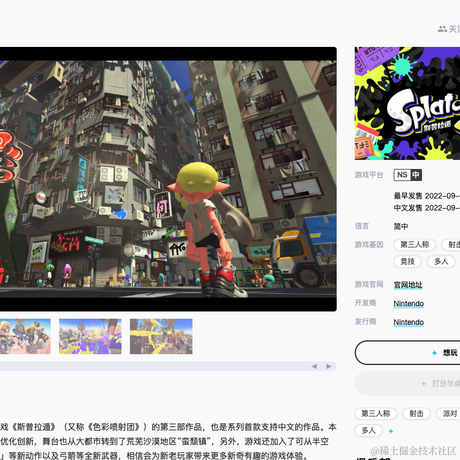460x460 pixels.
Task: Click the bottom 派对 user tag
Action: [x=449, y=414]
